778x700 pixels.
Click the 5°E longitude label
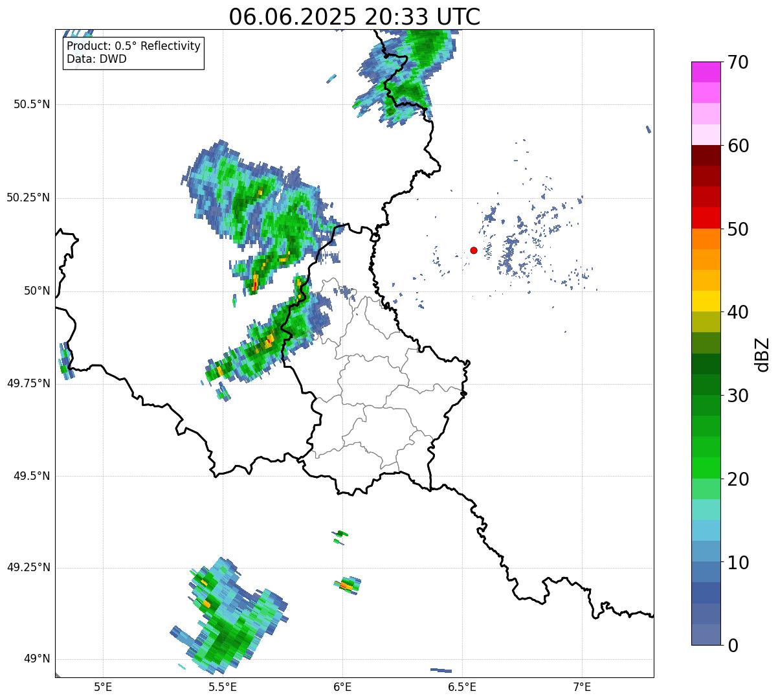103,687
